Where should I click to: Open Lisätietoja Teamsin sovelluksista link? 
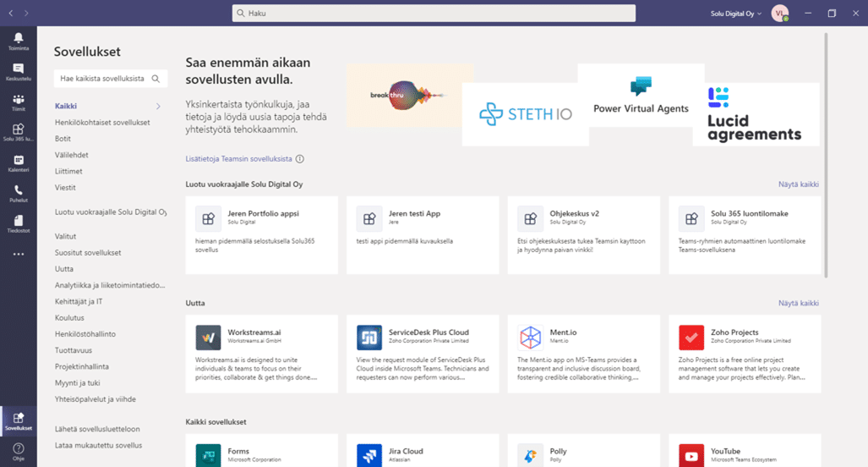coord(238,159)
